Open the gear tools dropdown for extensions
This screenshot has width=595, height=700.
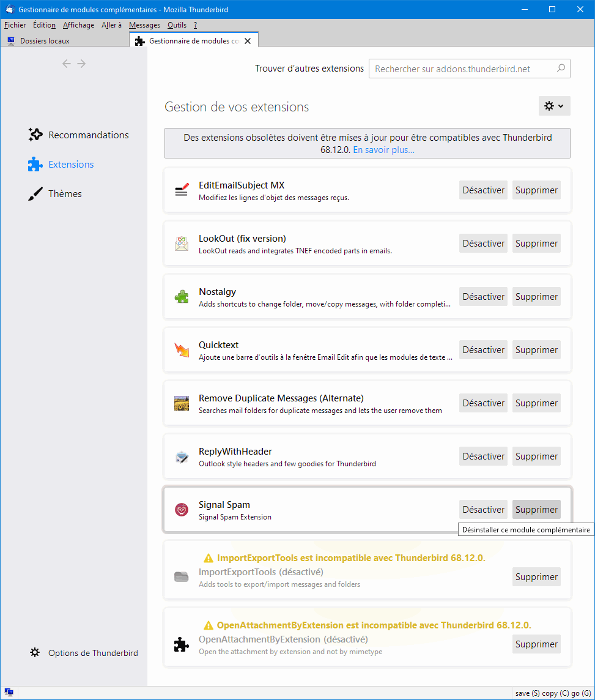(x=555, y=106)
